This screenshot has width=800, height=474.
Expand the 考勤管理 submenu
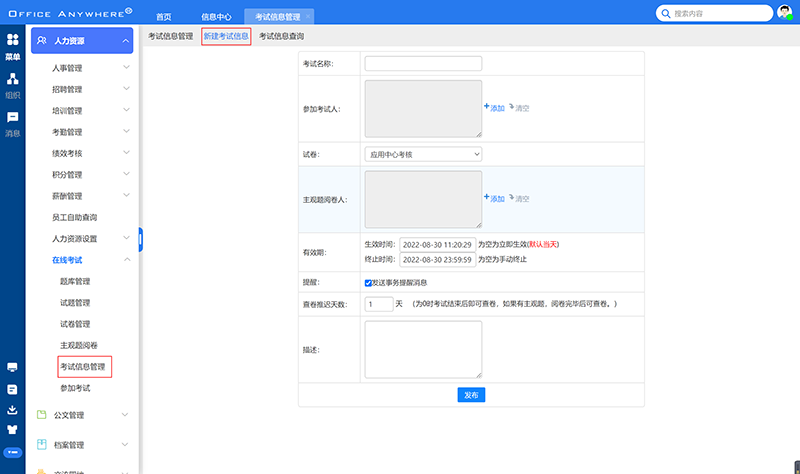tap(126, 132)
